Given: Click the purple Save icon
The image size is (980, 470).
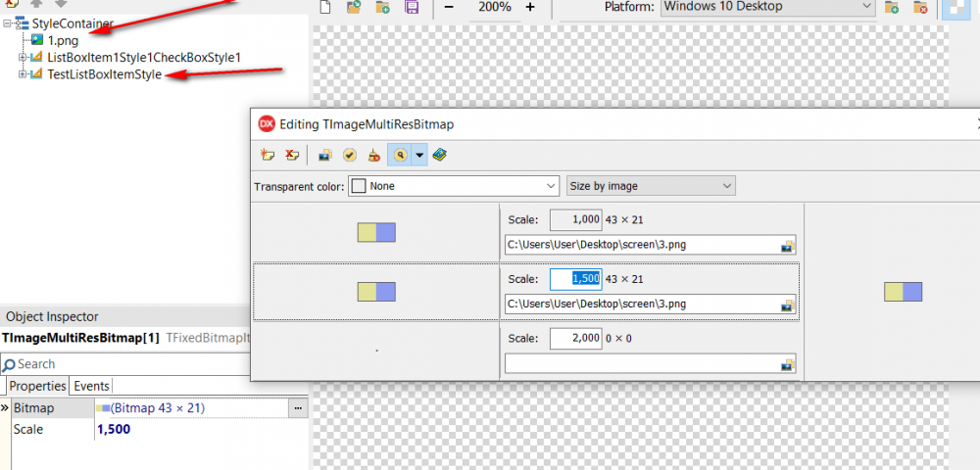Looking at the screenshot, I should point(412,8).
